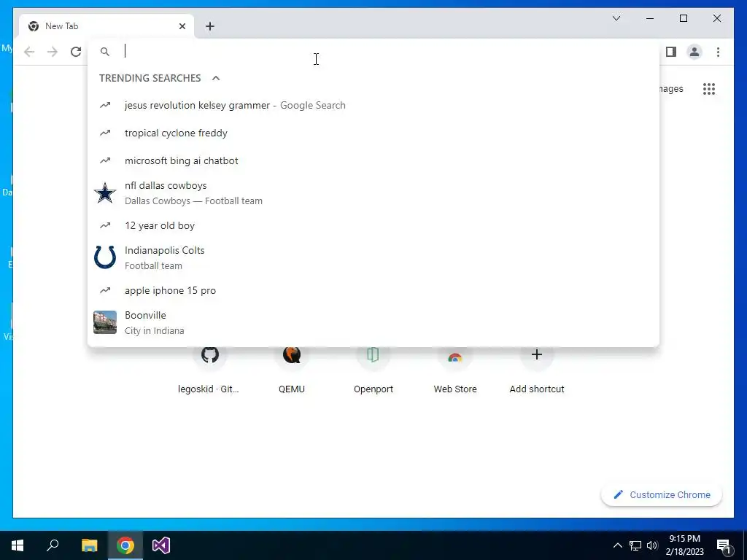Open the tab search chevron
This screenshot has height=560, width=747.
coord(616,18)
